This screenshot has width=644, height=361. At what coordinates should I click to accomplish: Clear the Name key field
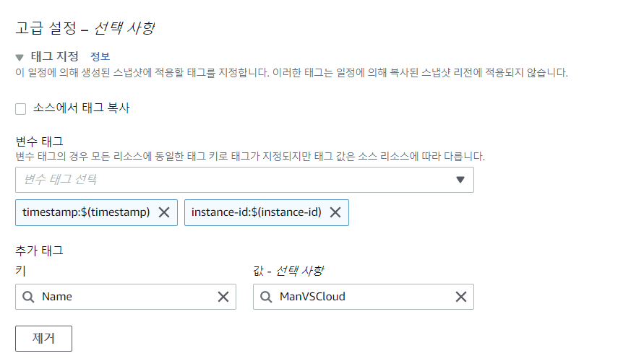[x=223, y=297]
